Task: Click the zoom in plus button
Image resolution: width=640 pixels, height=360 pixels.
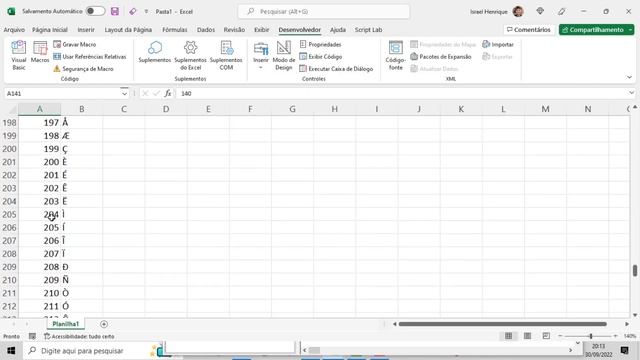Action: [616, 336]
